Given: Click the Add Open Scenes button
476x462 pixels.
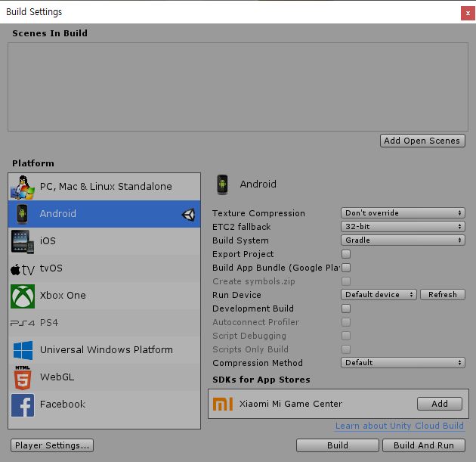Looking at the screenshot, I should [x=422, y=141].
